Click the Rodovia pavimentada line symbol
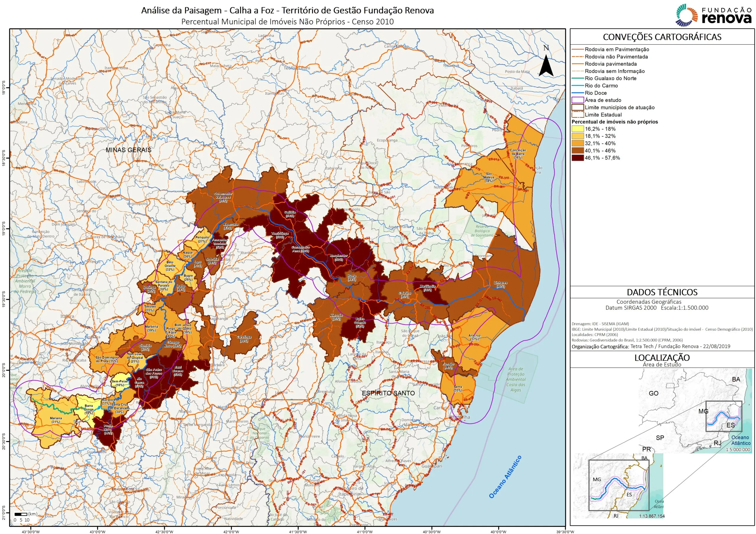The width and height of the screenshot is (756, 534). click(x=578, y=64)
